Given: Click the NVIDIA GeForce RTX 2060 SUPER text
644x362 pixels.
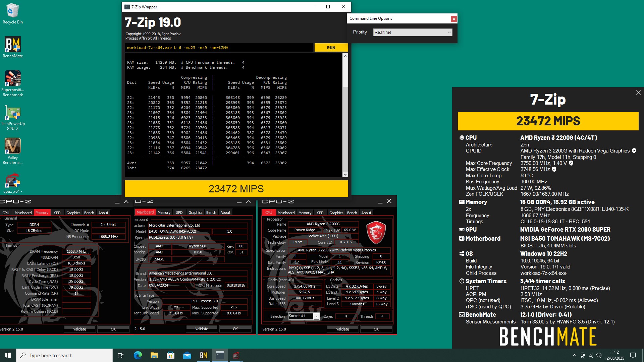Looking at the screenshot, I should [565, 230].
